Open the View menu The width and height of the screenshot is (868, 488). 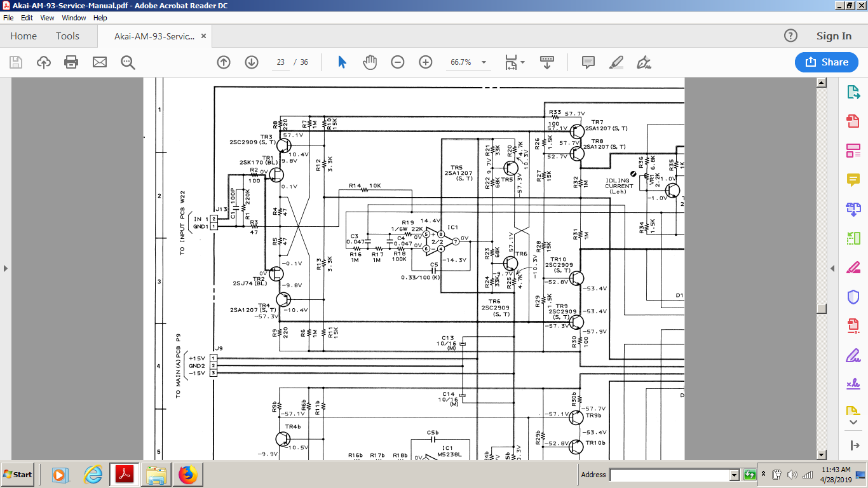point(47,18)
